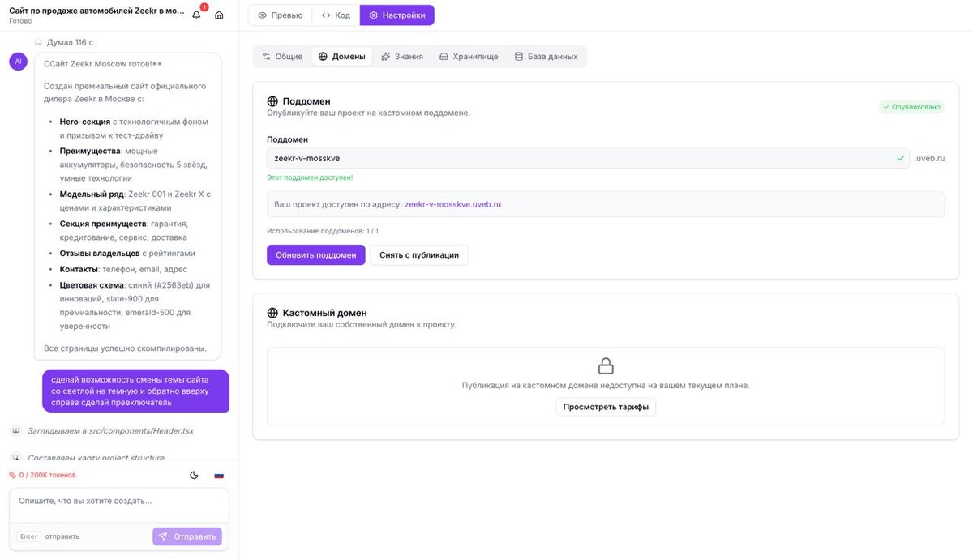Select the Домены settings tab
This screenshot has width=973, height=560.
click(x=341, y=57)
